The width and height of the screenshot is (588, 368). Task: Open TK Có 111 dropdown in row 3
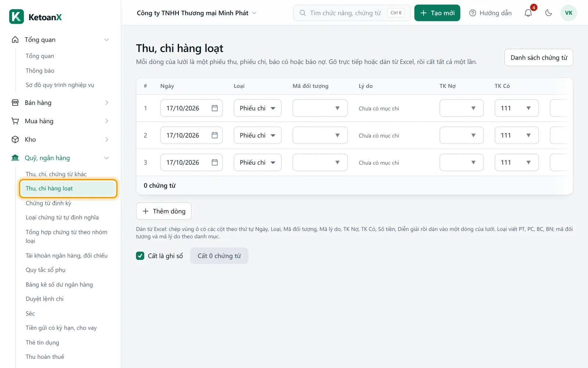517,162
